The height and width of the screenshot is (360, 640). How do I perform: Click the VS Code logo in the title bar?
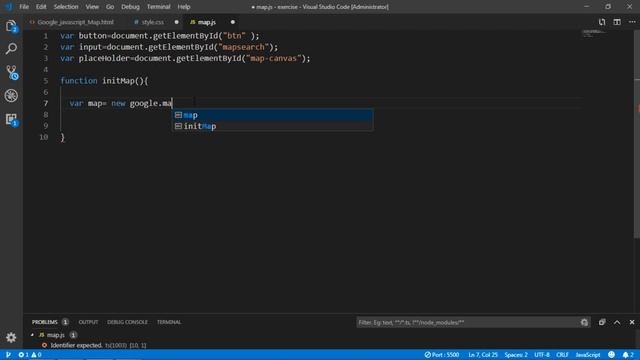point(8,7)
